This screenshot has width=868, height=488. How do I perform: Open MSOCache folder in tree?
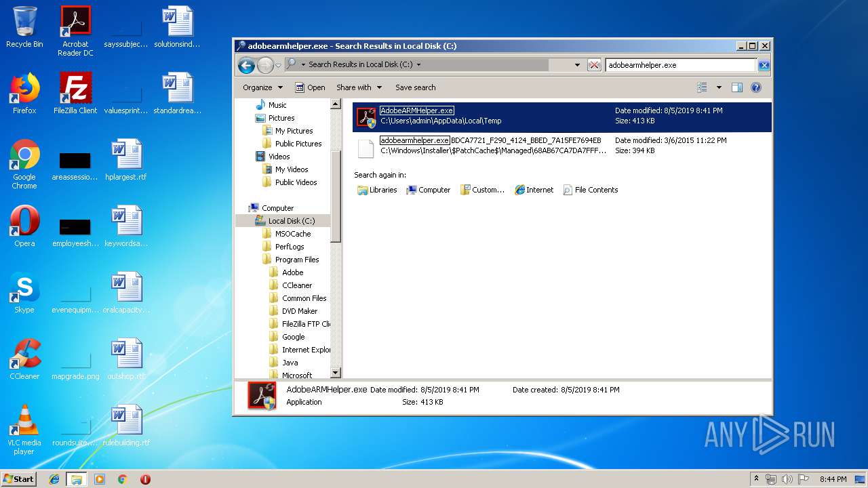[x=286, y=234]
